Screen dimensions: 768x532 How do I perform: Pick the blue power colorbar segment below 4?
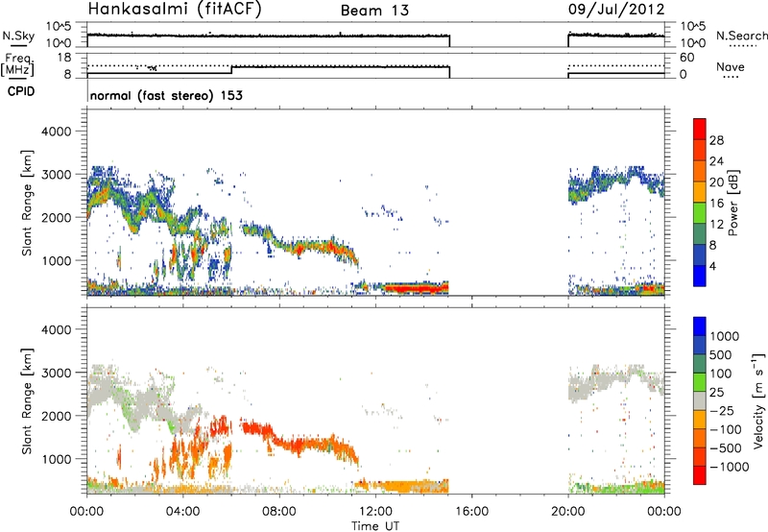click(700, 276)
